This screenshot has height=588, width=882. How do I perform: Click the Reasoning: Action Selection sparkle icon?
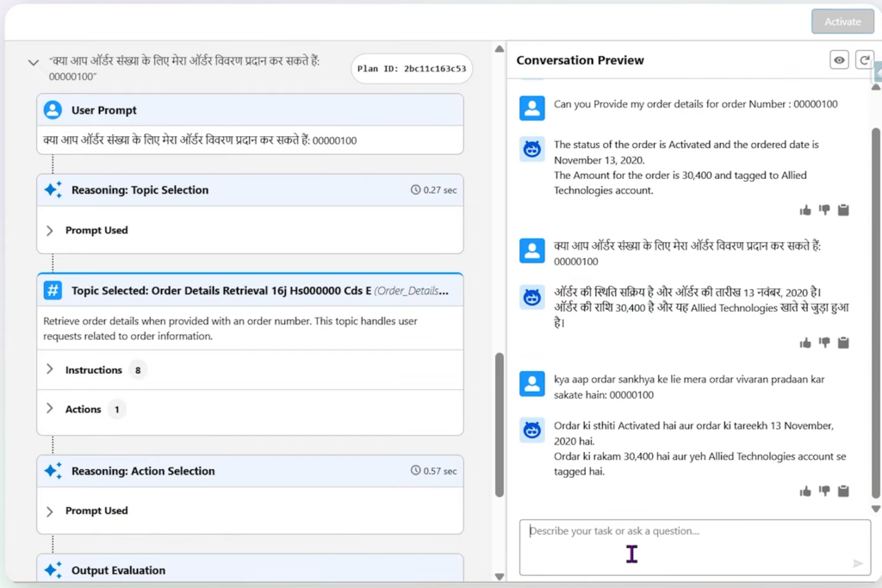point(53,471)
